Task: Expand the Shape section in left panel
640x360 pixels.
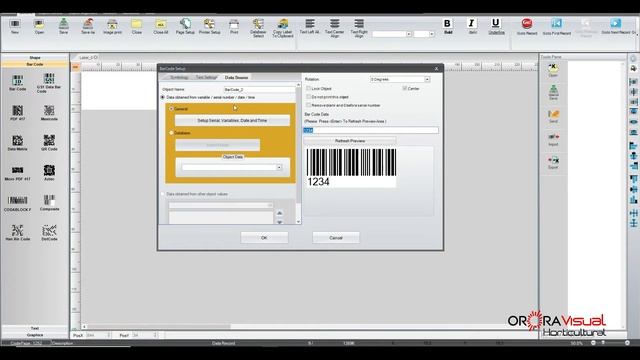Action: pyautogui.click(x=35, y=58)
